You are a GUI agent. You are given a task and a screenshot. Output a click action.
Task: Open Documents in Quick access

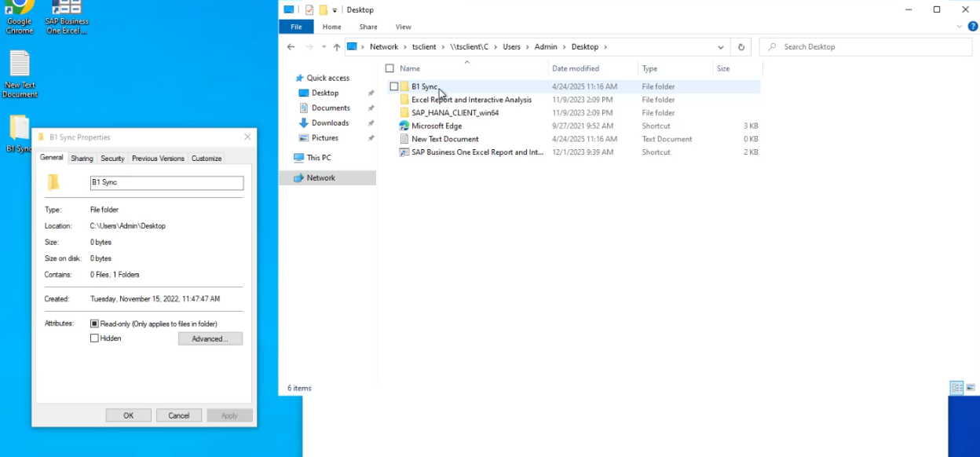coord(331,108)
